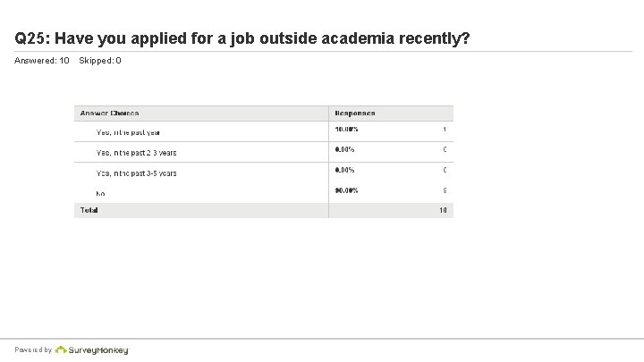Click the count 0 for 2-3 years row

[x=445, y=150]
